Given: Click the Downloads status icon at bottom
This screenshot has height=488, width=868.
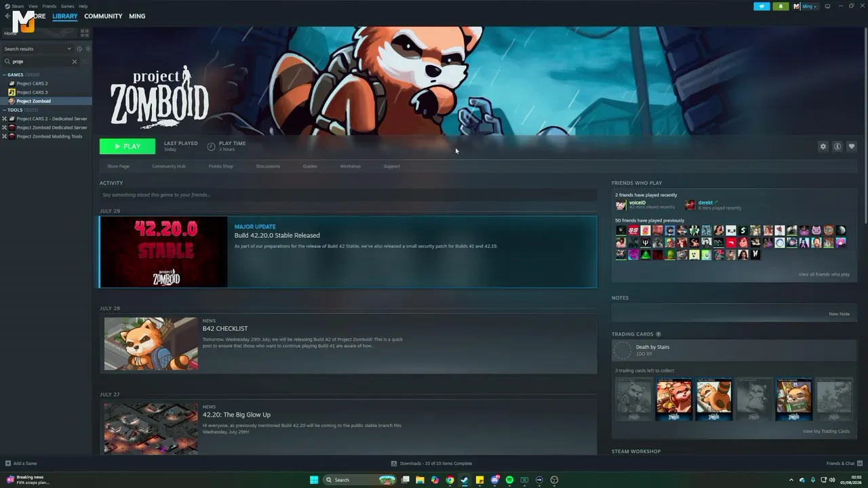Looking at the screenshot, I should pyautogui.click(x=394, y=464).
